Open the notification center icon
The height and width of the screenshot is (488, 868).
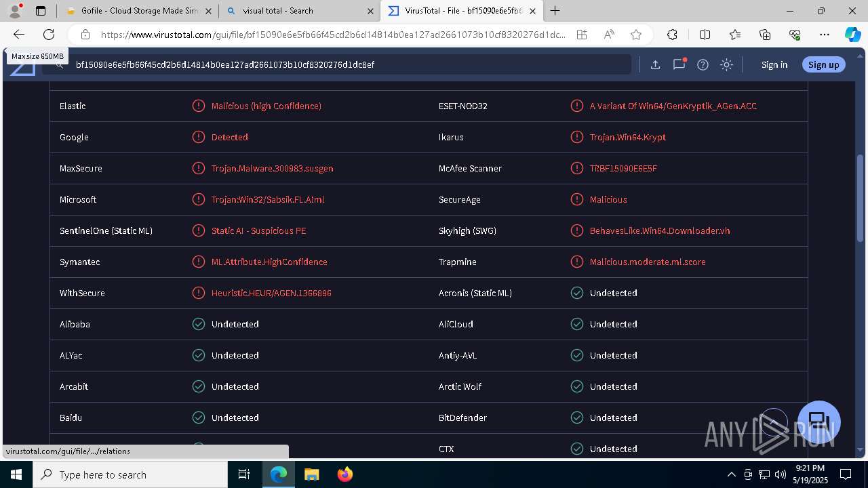pos(846,474)
